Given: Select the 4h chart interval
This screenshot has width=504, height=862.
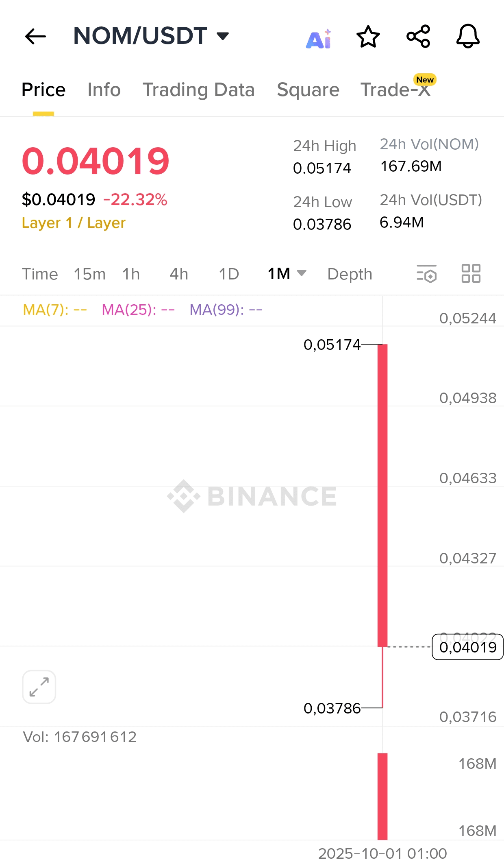Looking at the screenshot, I should click(179, 274).
